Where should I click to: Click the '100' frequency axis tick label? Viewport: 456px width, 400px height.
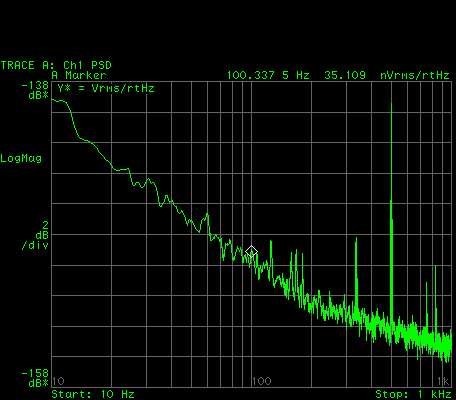tap(262, 381)
